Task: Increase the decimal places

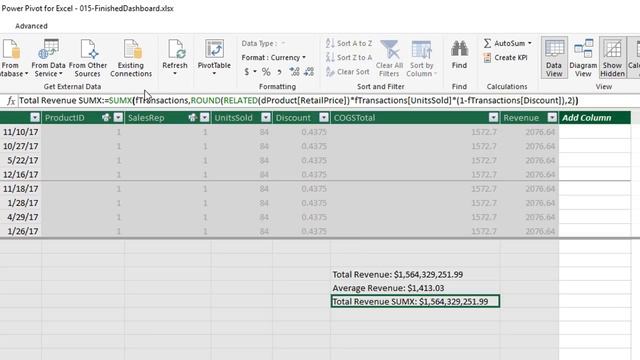Action: coord(294,72)
